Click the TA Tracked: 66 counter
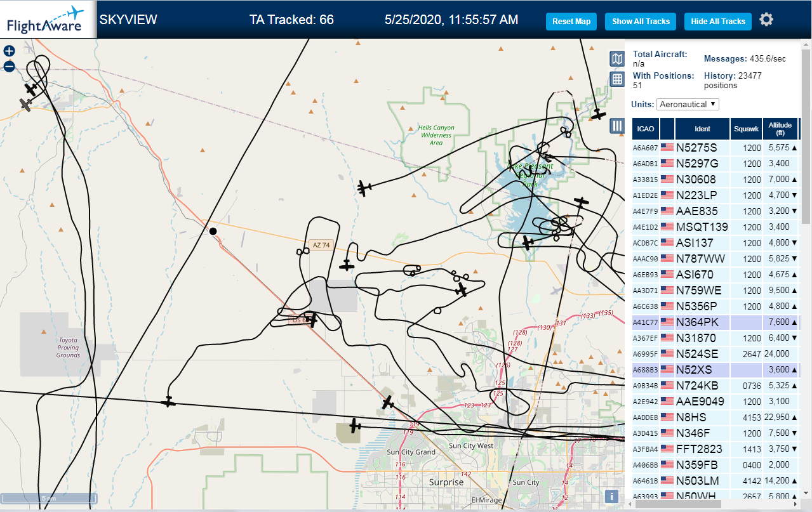The height and width of the screenshot is (512, 812). click(291, 20)
